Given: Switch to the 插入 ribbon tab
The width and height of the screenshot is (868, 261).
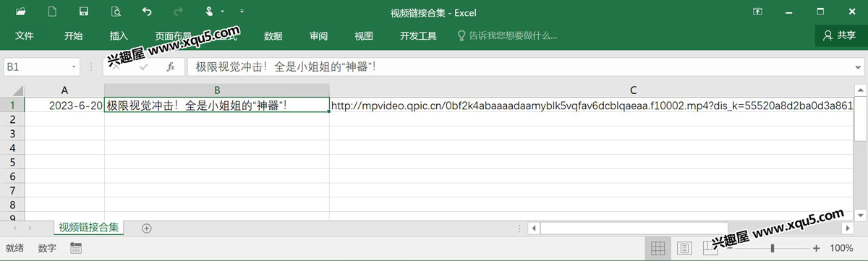Looking at the screenshot, I should pyautogui.click(x=119, y=35).
